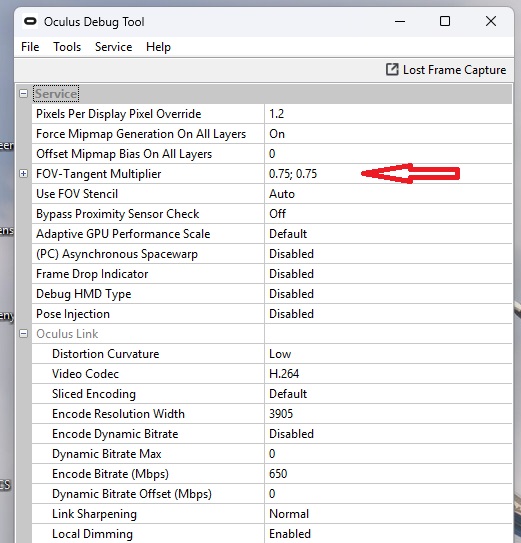
Task: Edit Encode Resolution Width value 3905
Action: (x=388, y=413)
